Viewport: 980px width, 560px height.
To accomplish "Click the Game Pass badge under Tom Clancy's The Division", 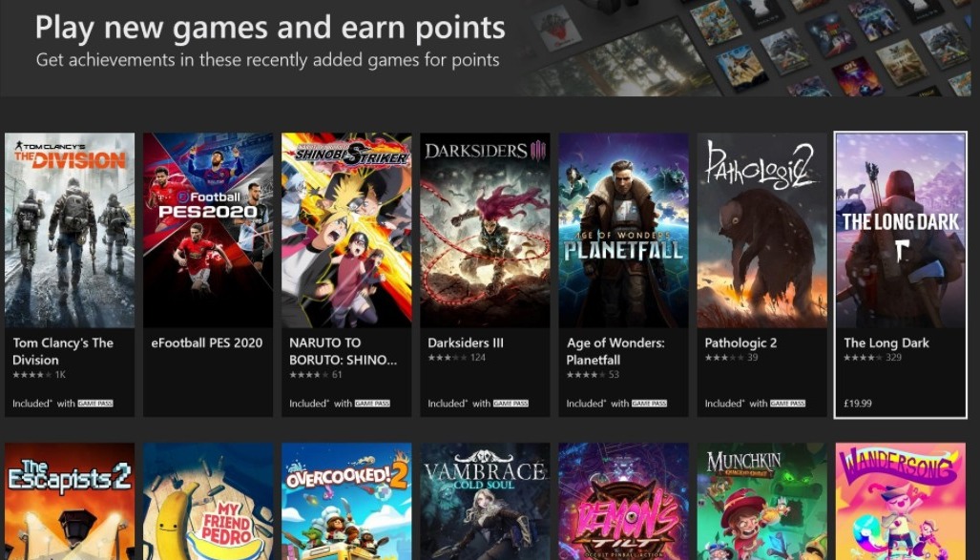I will (95, 404).
